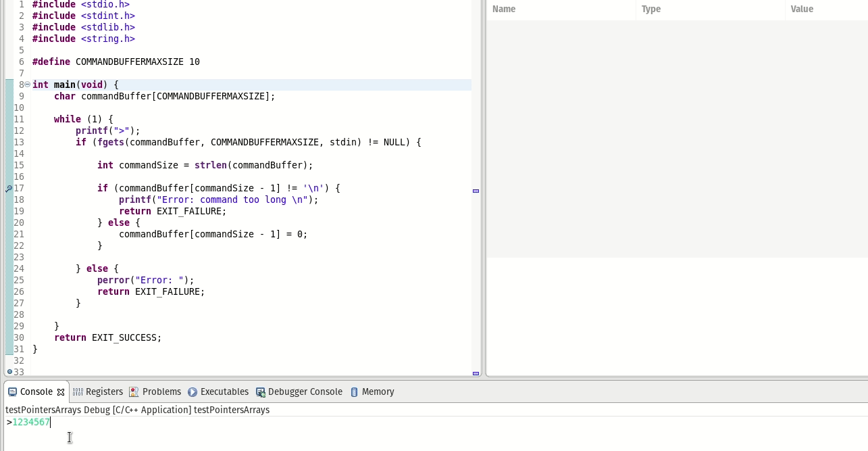Click the #include <stdio.h> line
868x451 pixels.
[x=81, y=4]
